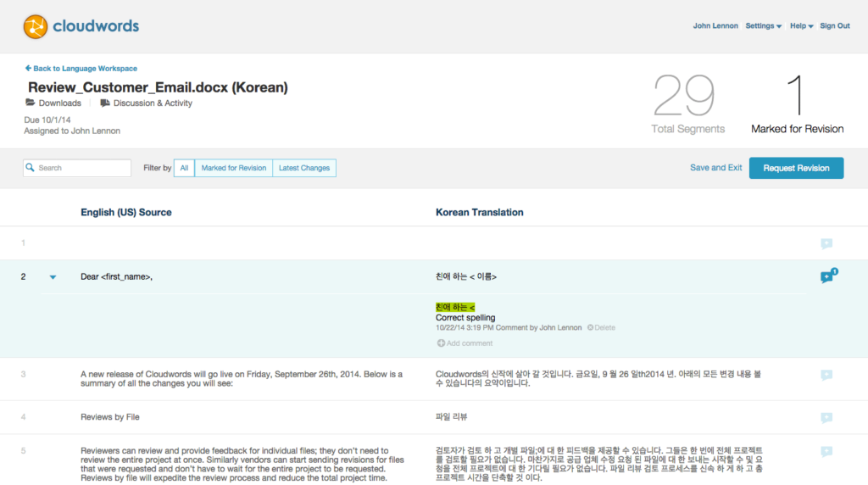The image size is (868, 485).
Task: Filter segments by All
Action: click(184, 168)
